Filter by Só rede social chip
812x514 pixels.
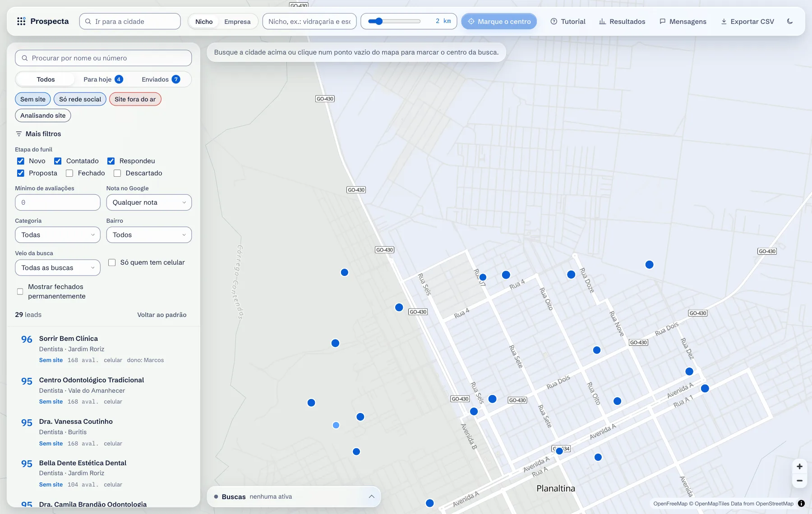point(80,99)
